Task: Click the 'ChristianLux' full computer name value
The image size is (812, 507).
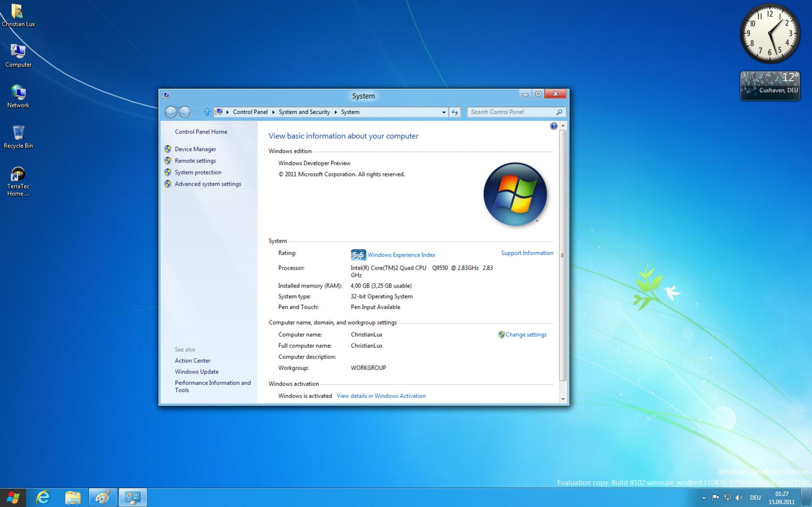Action: tap(367, 346)
